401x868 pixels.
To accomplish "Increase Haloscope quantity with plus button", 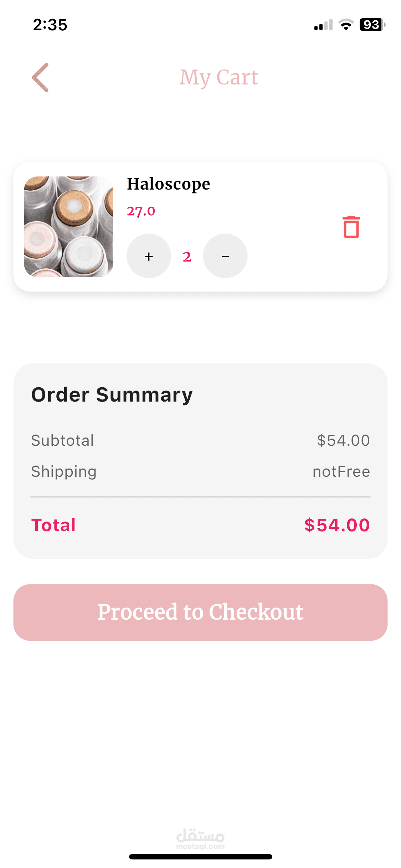I will [149, 256].
